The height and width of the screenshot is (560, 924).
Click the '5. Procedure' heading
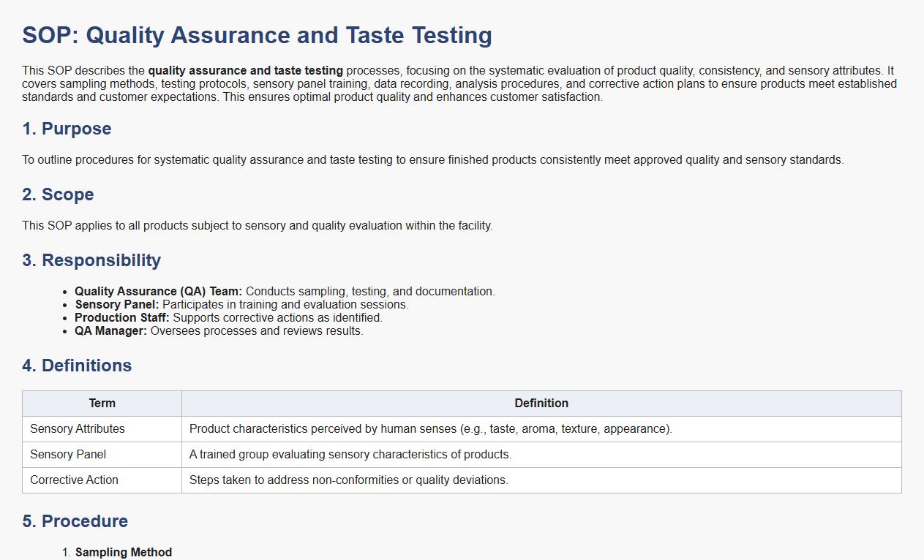[x=75, y=521]
